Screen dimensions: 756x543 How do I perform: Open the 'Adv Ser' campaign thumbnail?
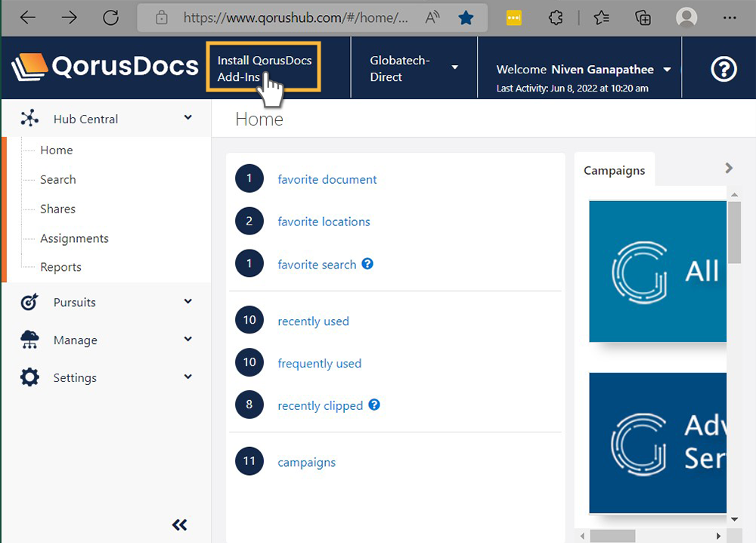coord(658,442)
